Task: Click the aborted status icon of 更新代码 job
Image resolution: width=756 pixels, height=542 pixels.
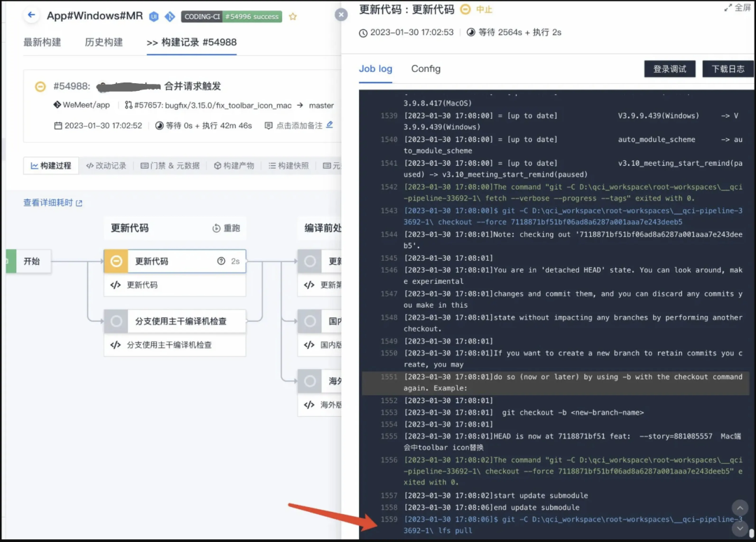Action: click(x=116, y=261)
